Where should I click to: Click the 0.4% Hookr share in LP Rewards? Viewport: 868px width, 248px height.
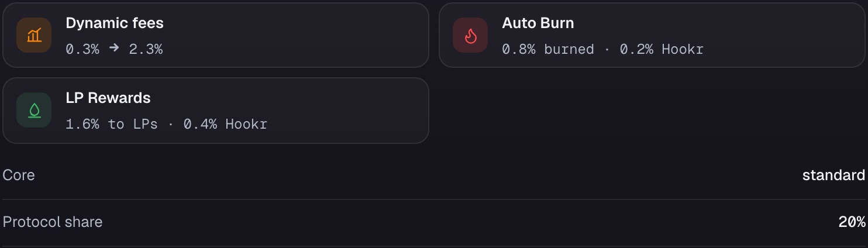(225, 124)
